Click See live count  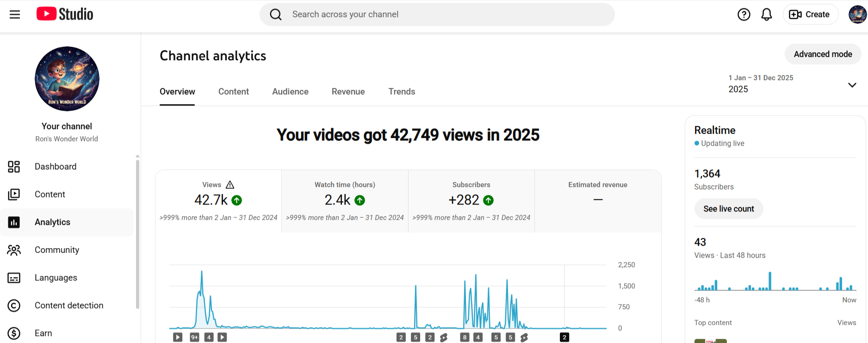tap(729, 209)
